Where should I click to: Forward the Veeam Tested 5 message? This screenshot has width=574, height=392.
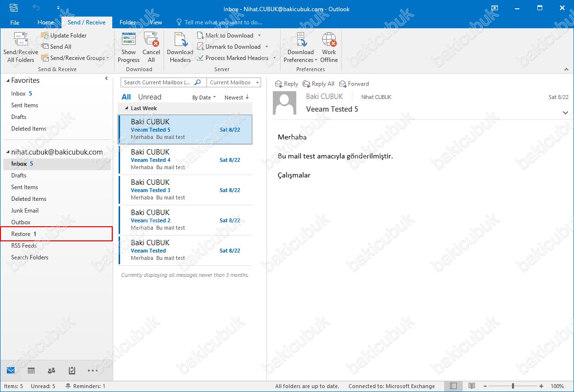pos(354,84)
